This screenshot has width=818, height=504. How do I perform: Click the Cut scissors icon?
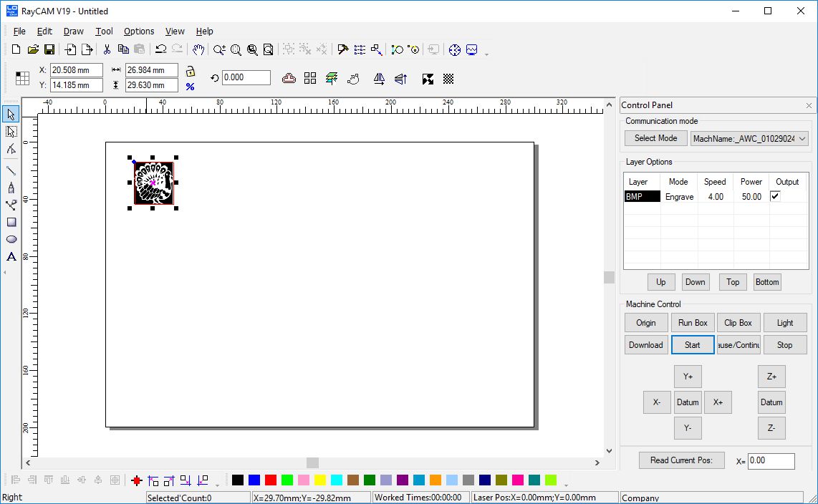point(107,49)
